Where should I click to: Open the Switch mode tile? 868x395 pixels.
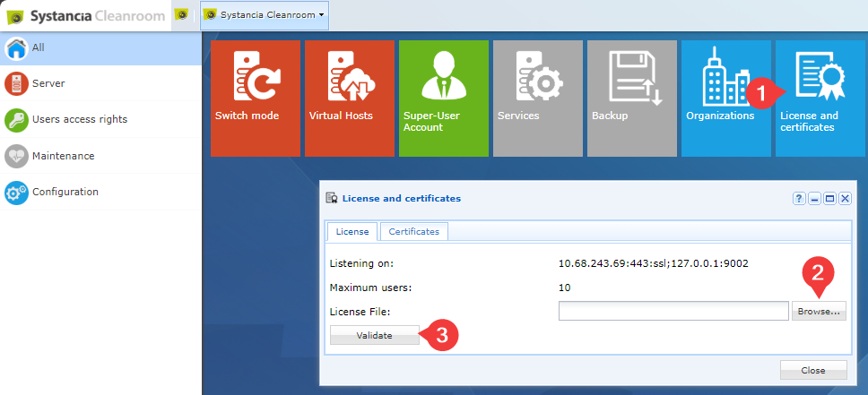256,99
